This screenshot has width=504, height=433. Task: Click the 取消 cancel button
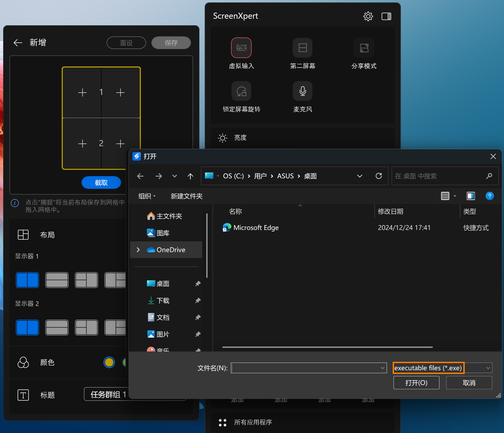[x=469, y=383]
